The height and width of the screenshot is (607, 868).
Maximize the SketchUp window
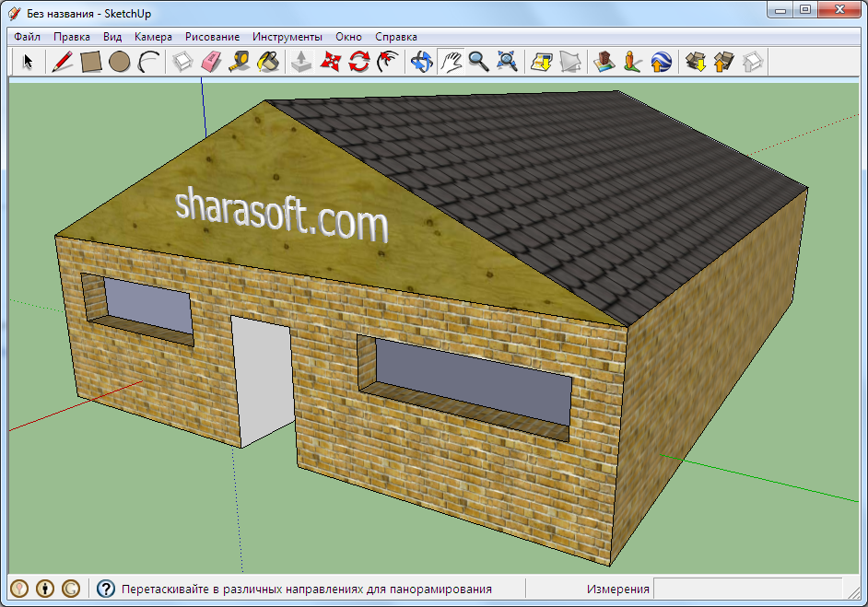tap(805, 10)
